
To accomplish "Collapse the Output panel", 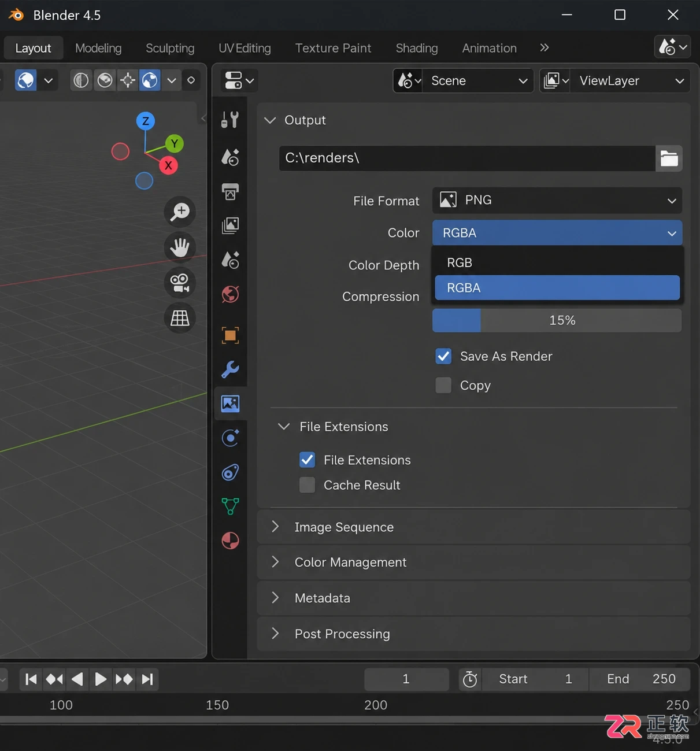I will coord(269,120).
